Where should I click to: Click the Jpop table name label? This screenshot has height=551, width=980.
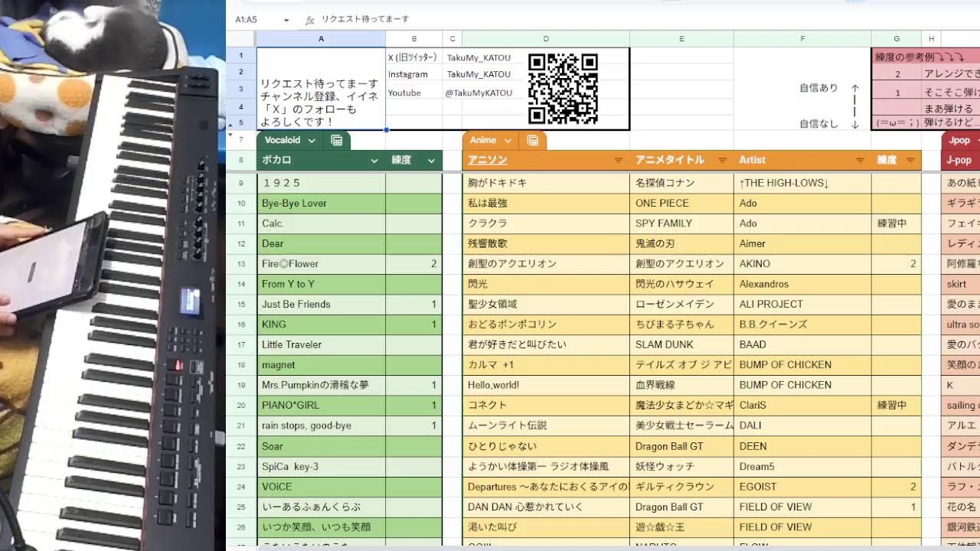tap(959, 140)
